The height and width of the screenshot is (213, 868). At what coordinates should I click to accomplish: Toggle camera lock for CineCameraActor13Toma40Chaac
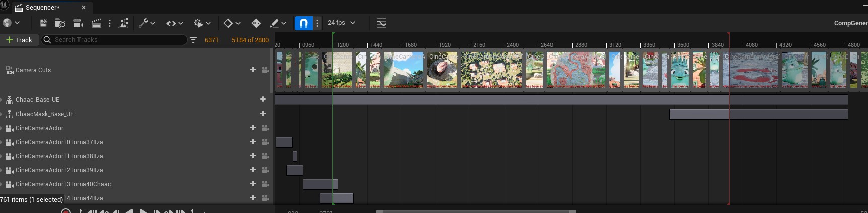[x=265, y=184]
